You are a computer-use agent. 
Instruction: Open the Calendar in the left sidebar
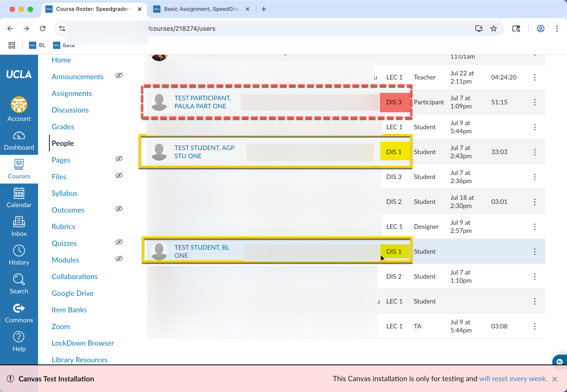pyautogui.click(x=19, y=198)
